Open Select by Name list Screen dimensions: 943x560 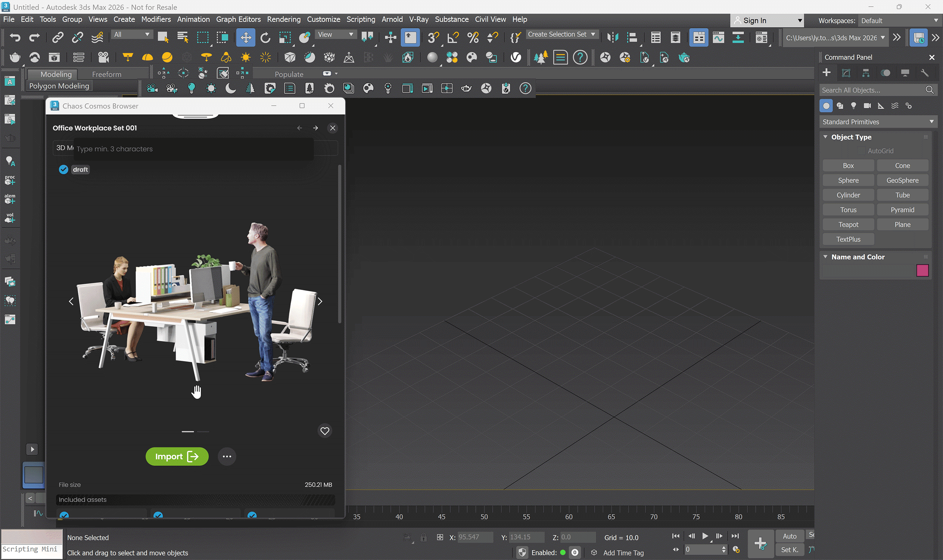[x=183, y=37]
